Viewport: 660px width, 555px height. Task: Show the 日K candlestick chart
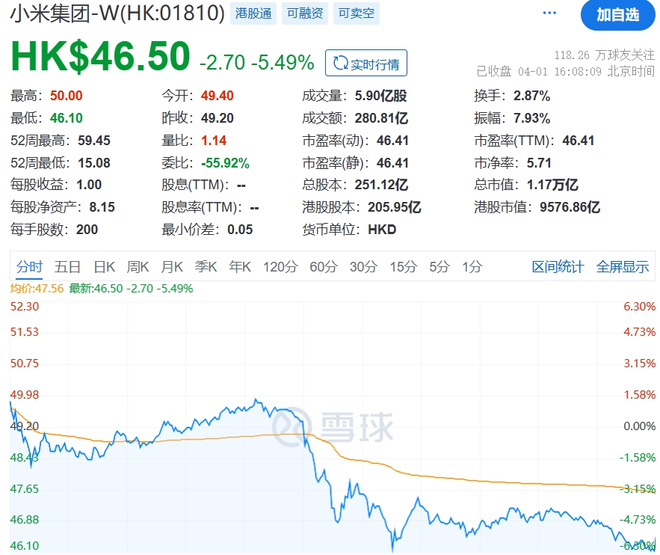[104, 267]
